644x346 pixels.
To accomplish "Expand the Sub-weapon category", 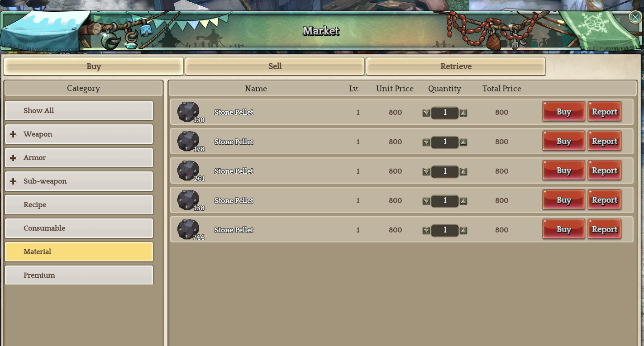I will click(x=13, y=181).
